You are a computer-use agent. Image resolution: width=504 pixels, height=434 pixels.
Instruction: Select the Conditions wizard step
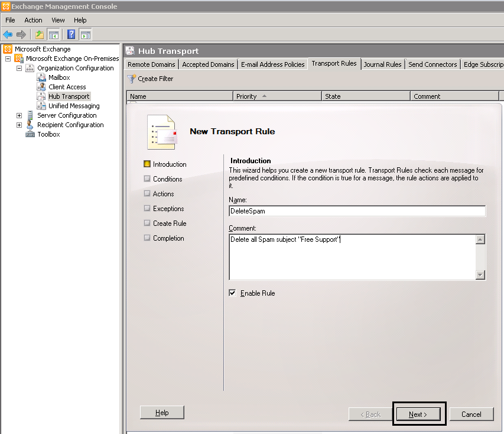pyautogui.click(x=163, y=179)
